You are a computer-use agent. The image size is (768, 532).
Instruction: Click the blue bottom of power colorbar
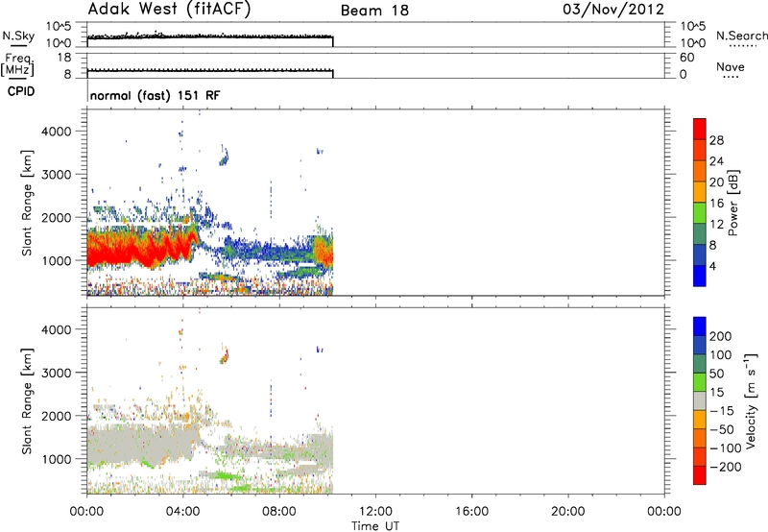pyautogui.click(x=700, y=276)
